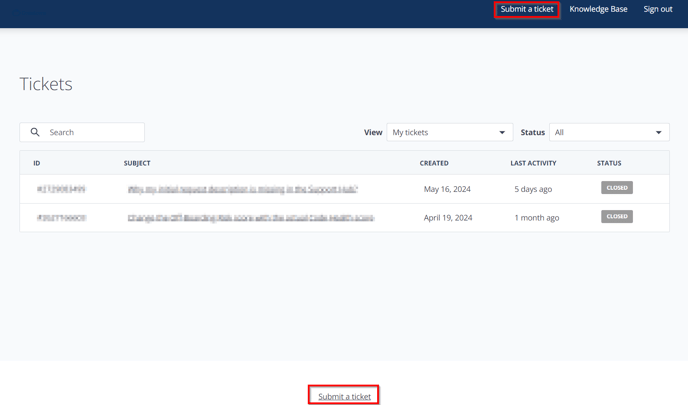Click CLOSED badge on April 19 ticket
688x405 pixels.
617,216
